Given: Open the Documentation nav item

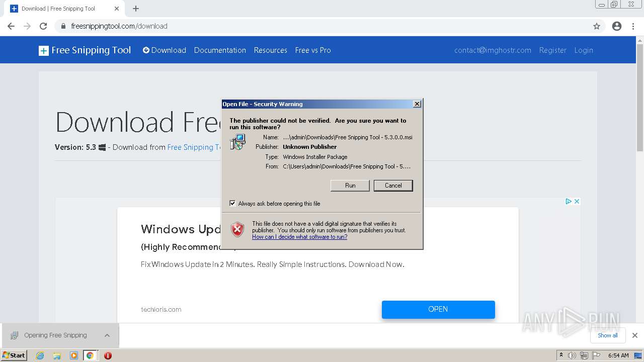Looking at the screenshot, I should (x=220, y=50).
